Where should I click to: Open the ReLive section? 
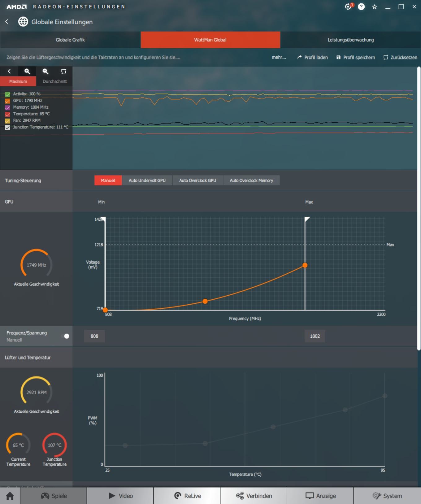(x=187, y=496)
